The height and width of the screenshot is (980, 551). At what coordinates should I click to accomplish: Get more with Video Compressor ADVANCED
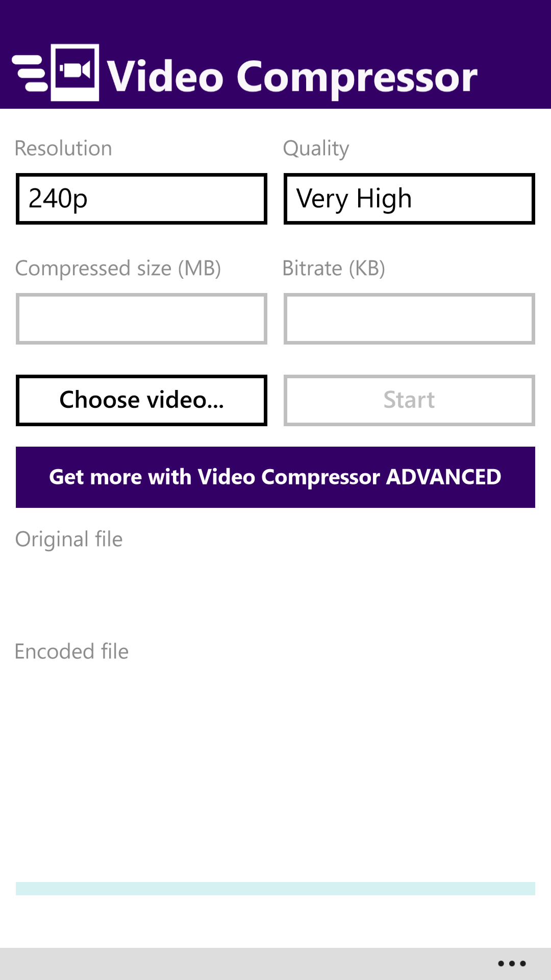[x=275, y=477]
